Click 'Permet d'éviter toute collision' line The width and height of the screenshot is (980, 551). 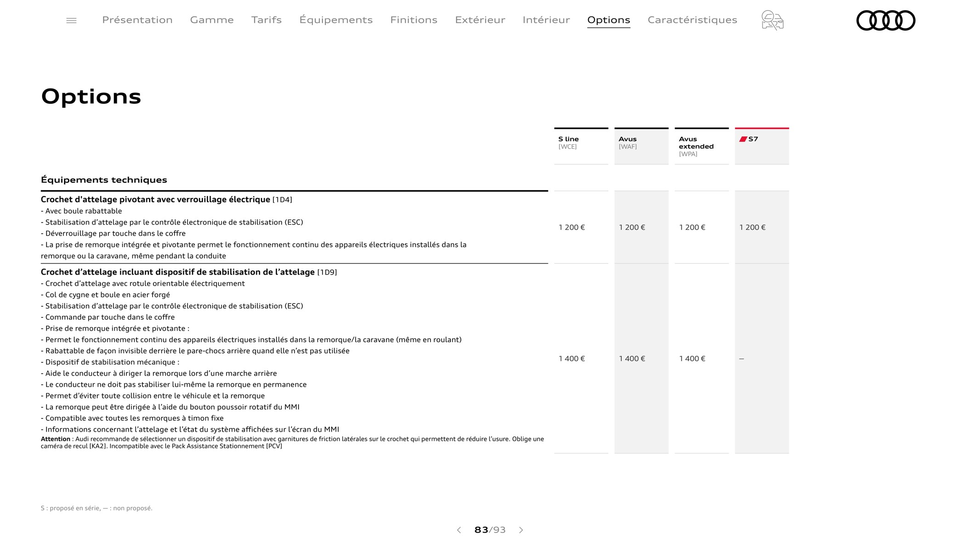[153, 396]
